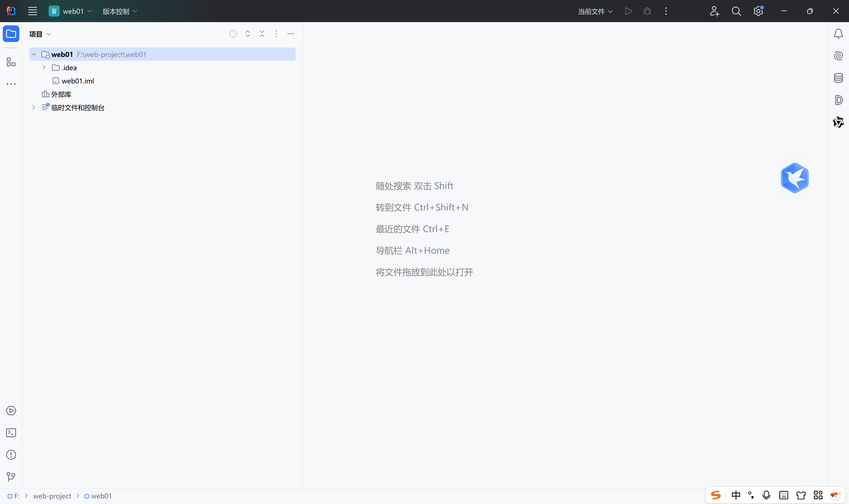Open the Structure tool window icon

tap(11, 62)
